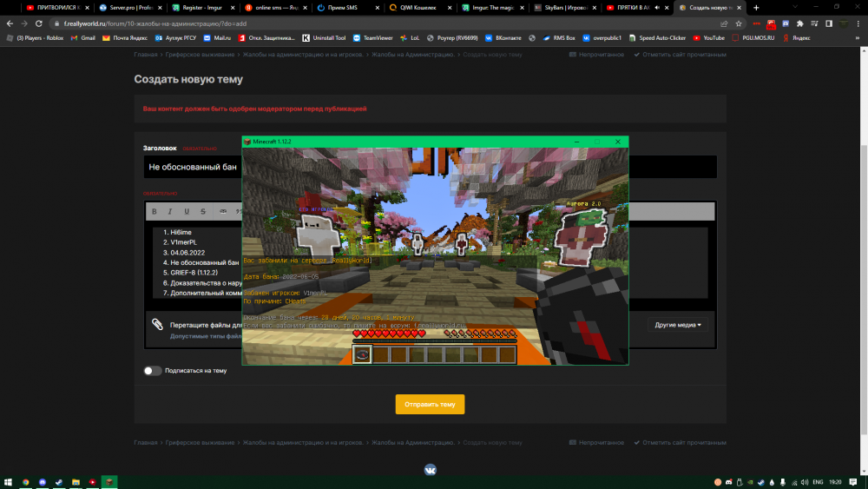The width and height of the screenshot is (868, 489).
Task: Click the 'V1merPL' line in the editor
Action: (183, 242)
